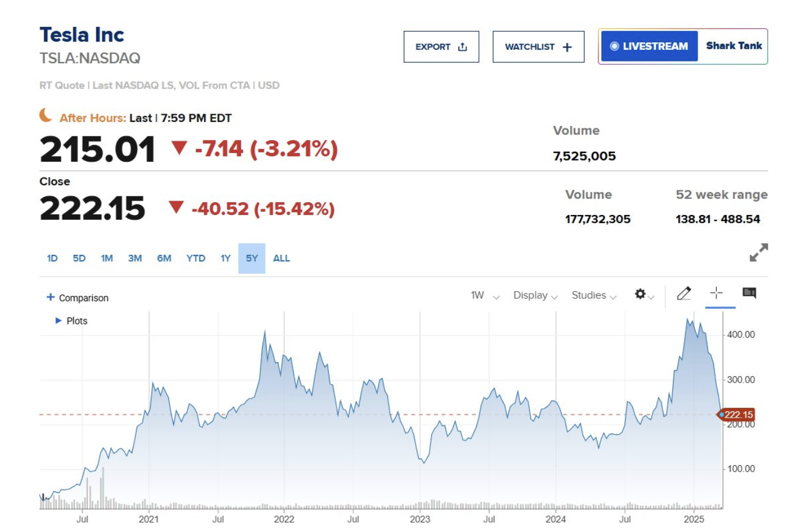
Task: Open the Studies dropdown menu
Action: pos(593,296)
